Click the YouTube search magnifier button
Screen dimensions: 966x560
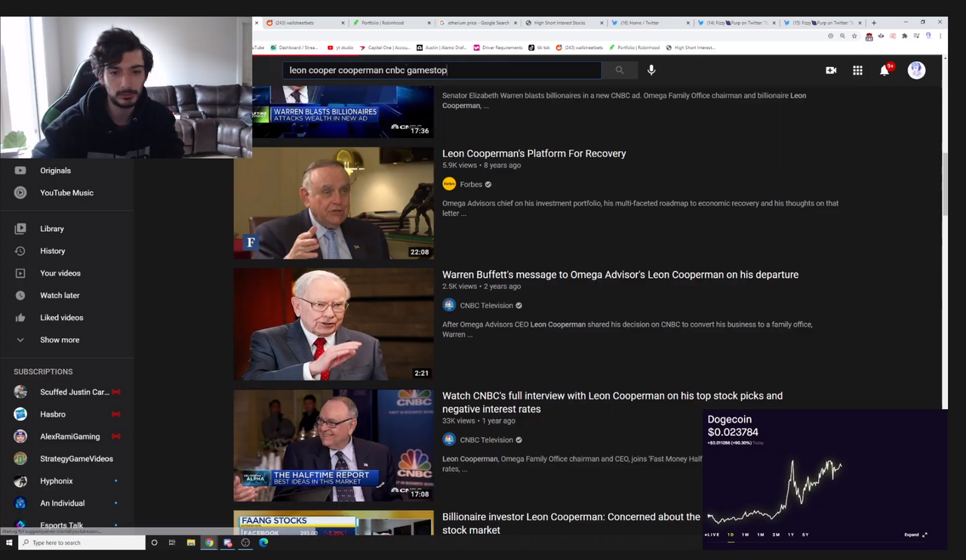click(x=620, y=70)
